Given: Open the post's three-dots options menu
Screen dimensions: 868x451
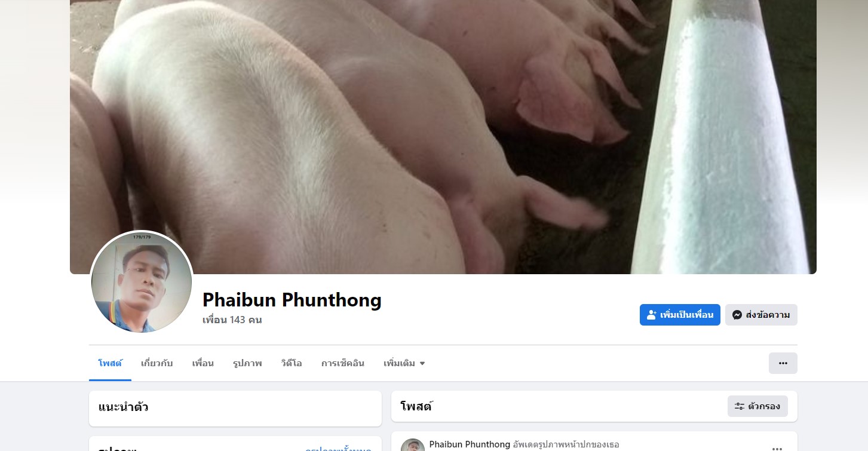Looking at the screenshot, I should (x=777, y=447).
